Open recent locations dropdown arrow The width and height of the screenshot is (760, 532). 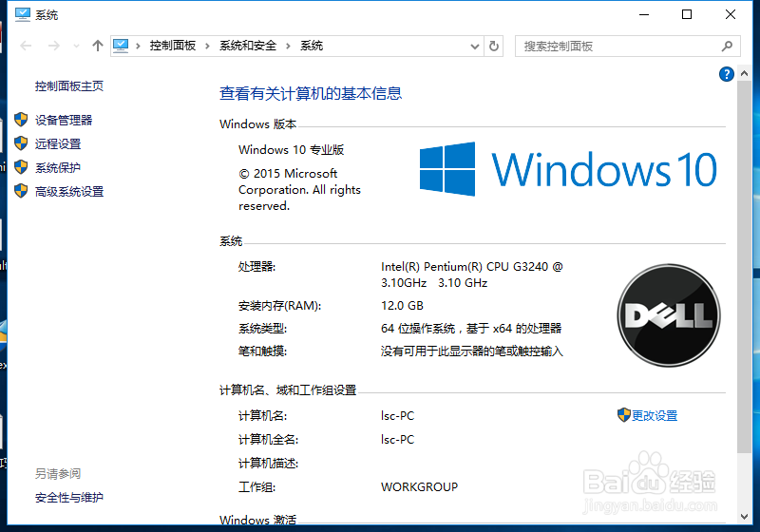point(76,46)
